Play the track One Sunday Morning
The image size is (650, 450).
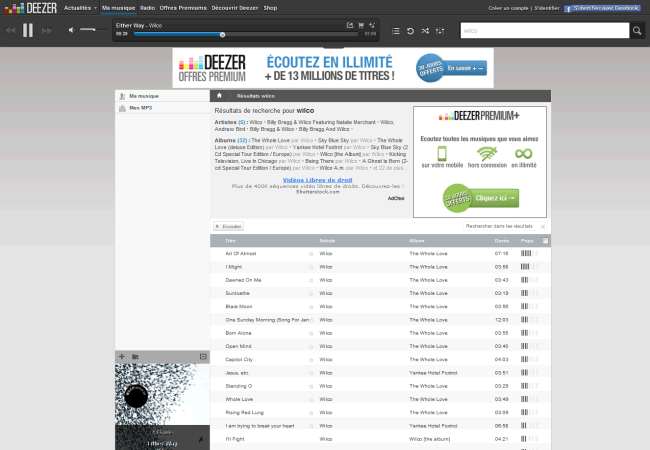pyautogui.click(x=267, y=320)
